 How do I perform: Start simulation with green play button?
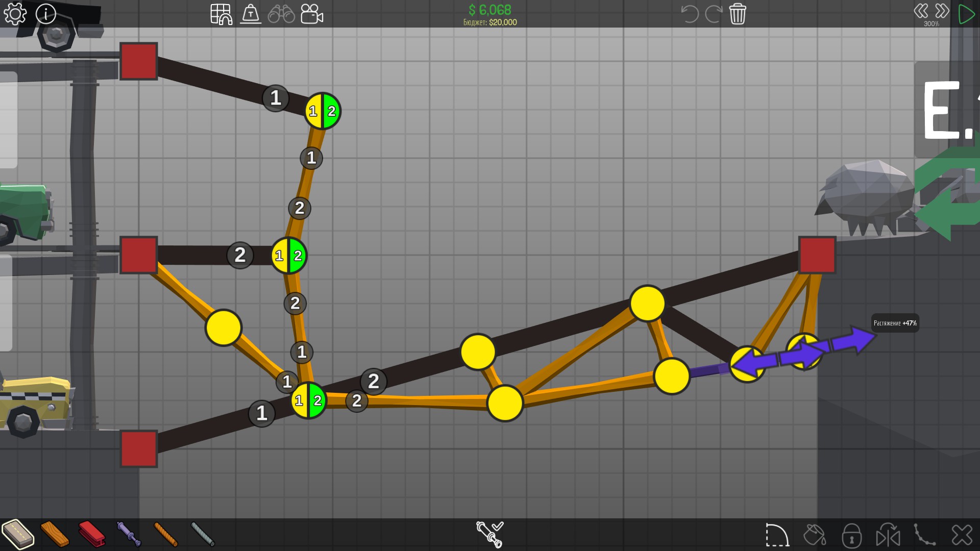coord(966,14)
